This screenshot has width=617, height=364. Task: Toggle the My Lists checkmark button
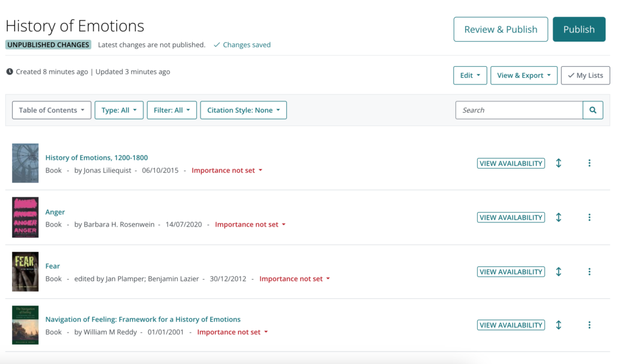[585, 75]
